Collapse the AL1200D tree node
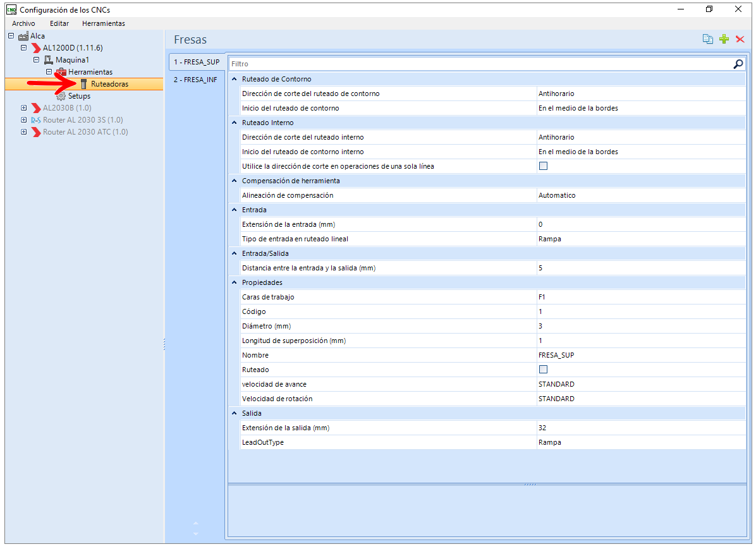 [23, 48]
